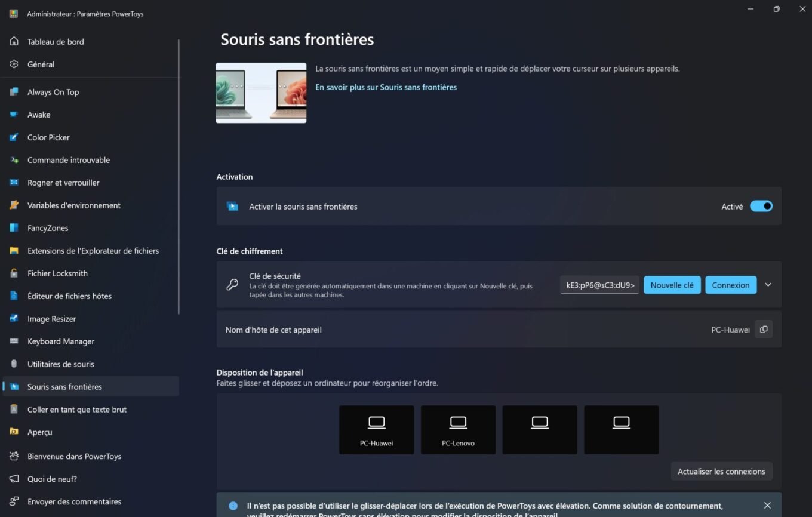This screenshot has height=517, width=812.
Task: Click the Keyboard Manager icon
Action: coord(14,341)
